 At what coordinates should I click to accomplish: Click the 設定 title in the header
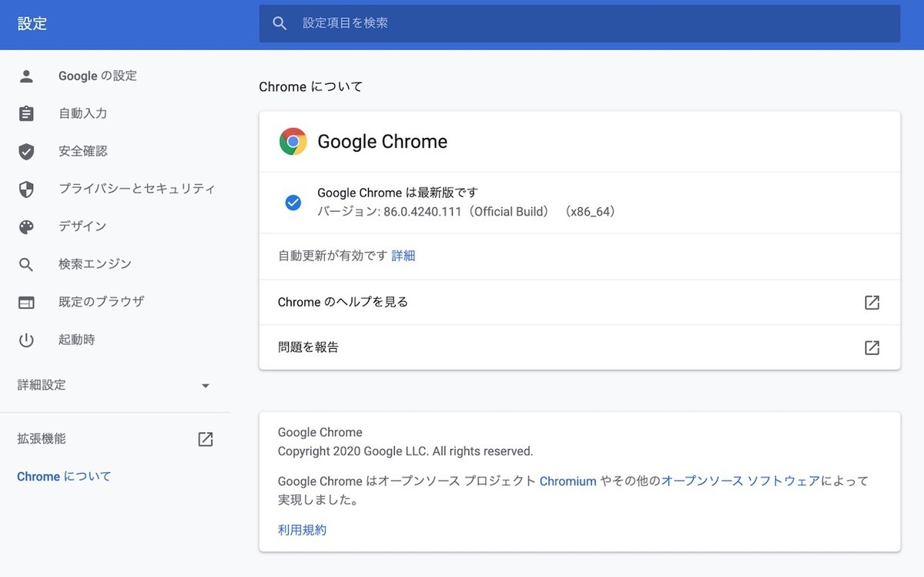32,24
